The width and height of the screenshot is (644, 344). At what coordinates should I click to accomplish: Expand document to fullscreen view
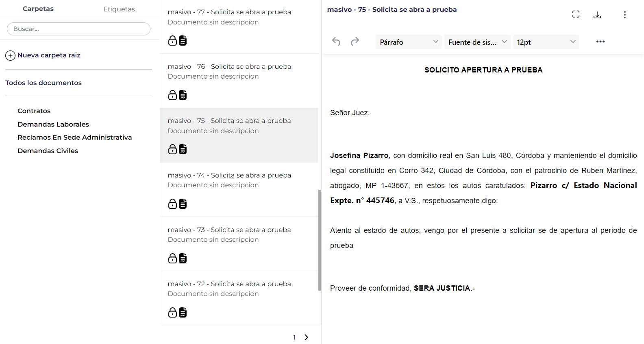(576, 15)
